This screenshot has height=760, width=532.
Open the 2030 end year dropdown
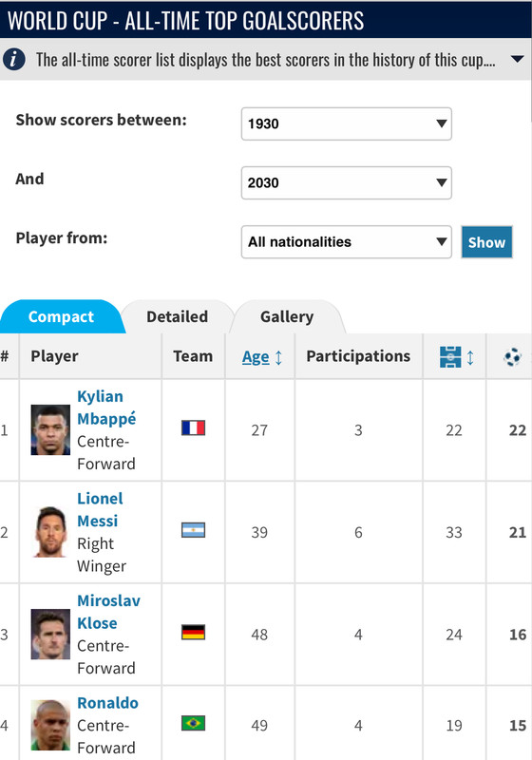pyautogui.click(x=347, y=182)
